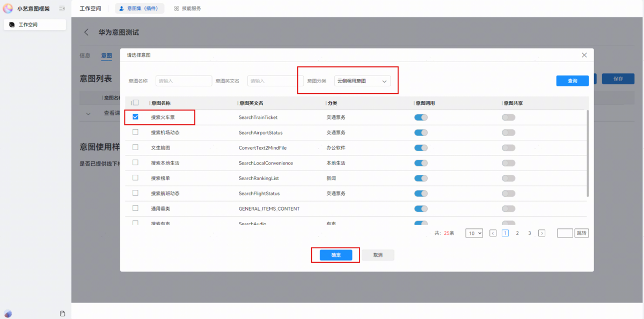The image size is (644, 319).
Task: Open the document icon at sidebar bottom
Action: [x=62, y=314]
